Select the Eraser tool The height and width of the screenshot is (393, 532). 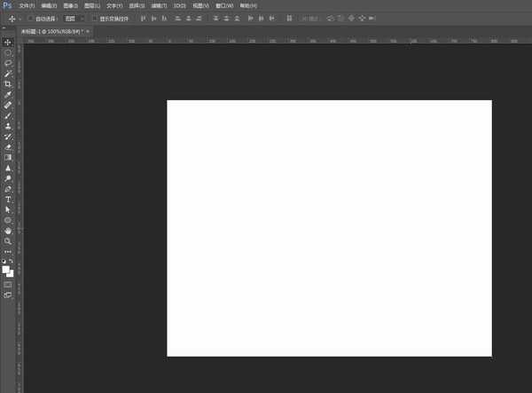8,147
